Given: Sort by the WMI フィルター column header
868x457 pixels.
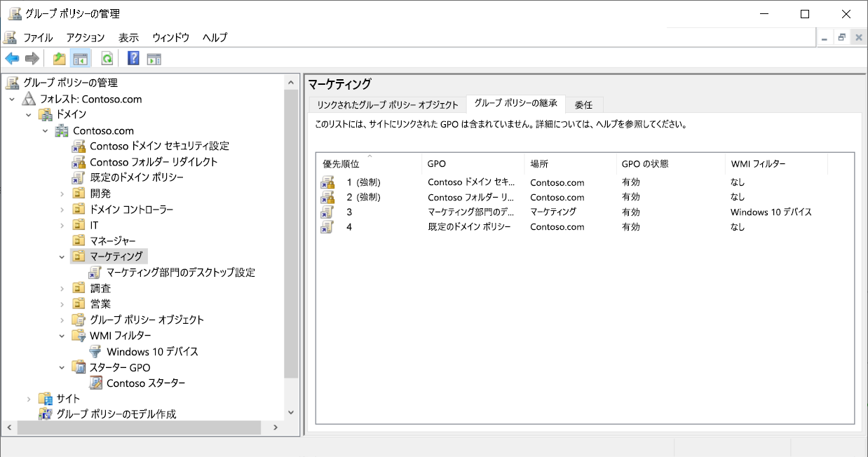Looking at the screenshot, I should (x=776, y=163).
